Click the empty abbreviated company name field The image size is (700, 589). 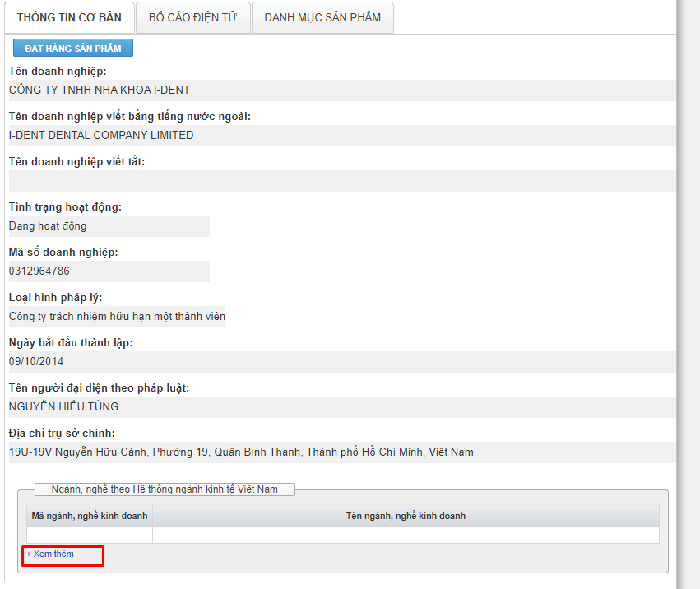[x=341, y=181]
